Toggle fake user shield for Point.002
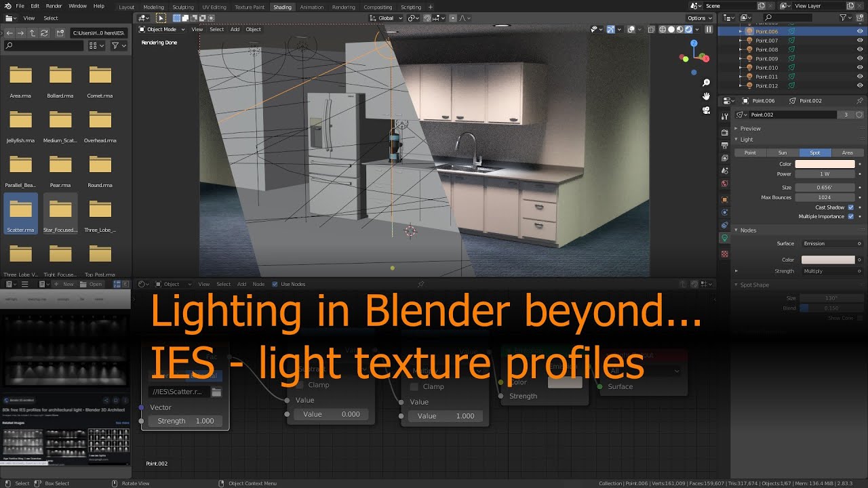868x488 pixels. (x=859, y=115)
